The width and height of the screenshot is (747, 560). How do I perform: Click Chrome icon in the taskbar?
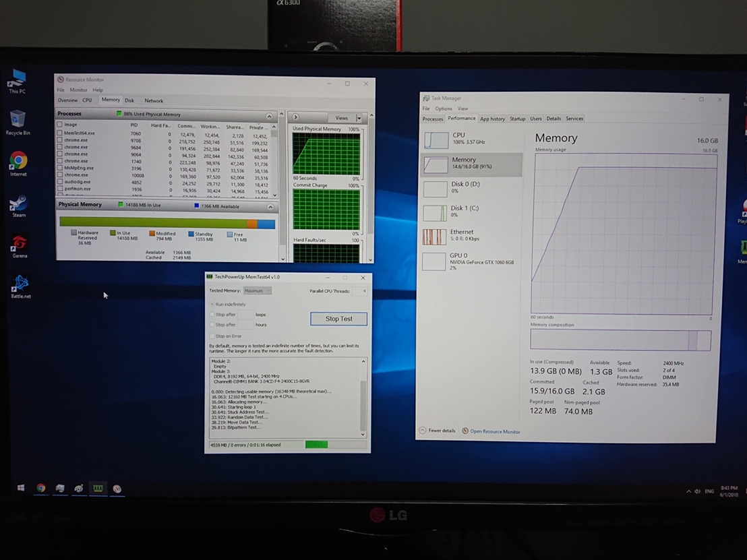pyautogui.click(x=41, y=488)
